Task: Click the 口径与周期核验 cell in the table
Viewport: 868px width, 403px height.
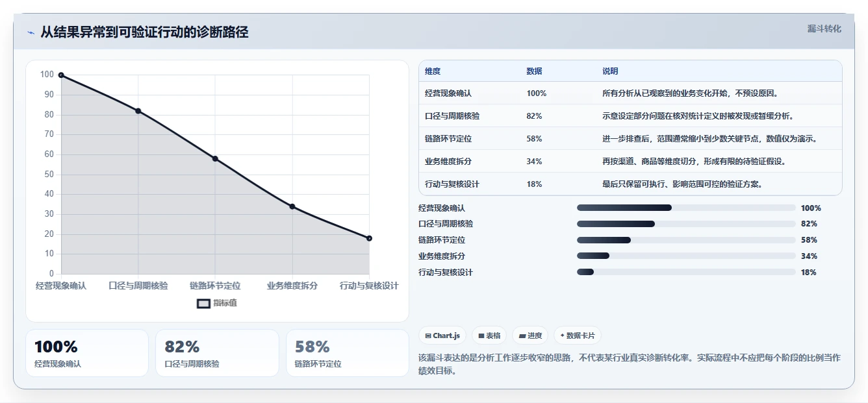Action: tap(452, 116)
